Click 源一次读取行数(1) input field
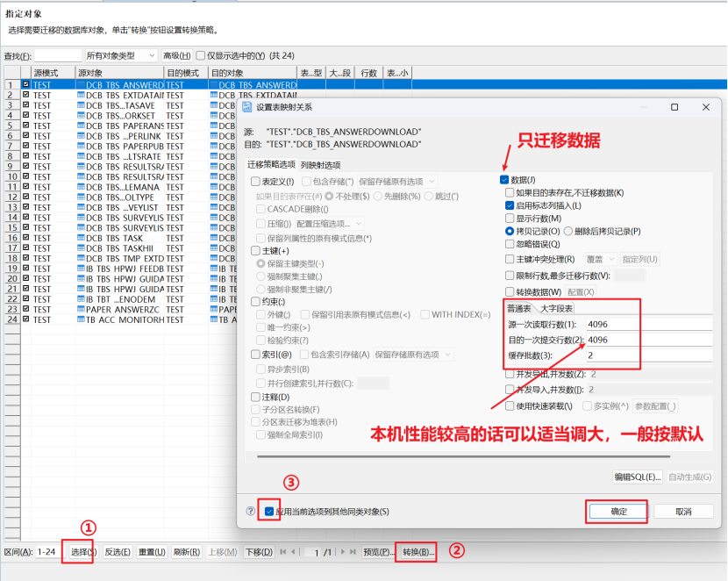Image resolution: width=728 pixels, height=581 pixels. click(649, 324)
